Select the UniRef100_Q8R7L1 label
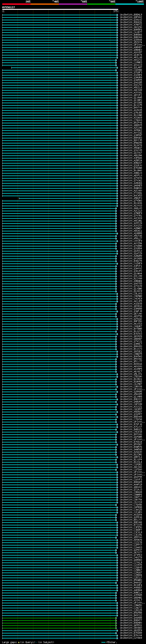This screenshot has height=644, width=146. point(131,457)
